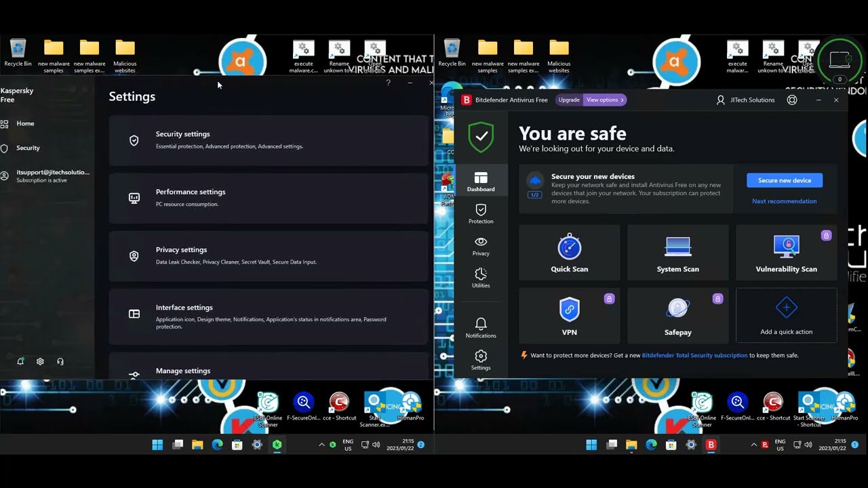Click the Bitdefender support lifebuoy icon

pos(791,100)
